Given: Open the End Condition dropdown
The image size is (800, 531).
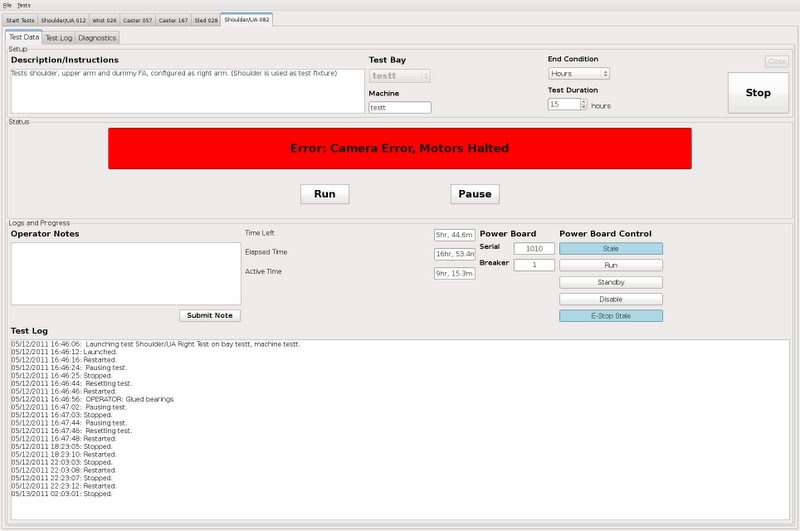Looking at the screenshot, I should 579,73.
